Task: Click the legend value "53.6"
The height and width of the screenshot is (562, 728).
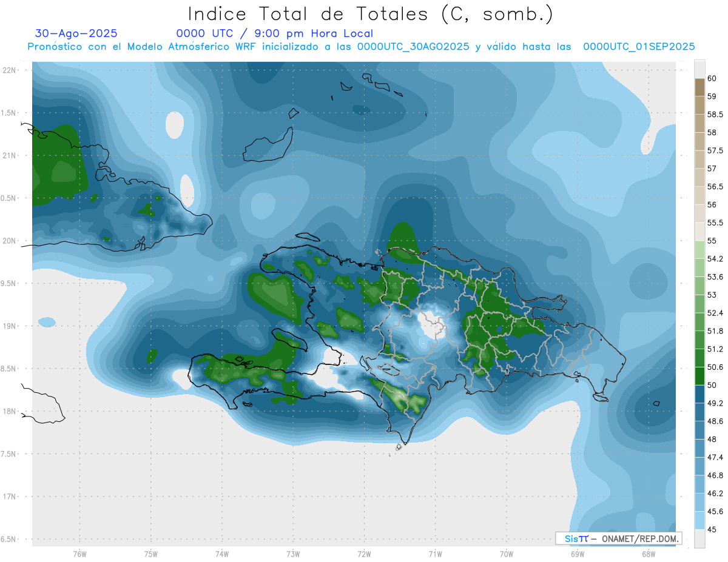Action: pyautogui.click(x=715, y=276)
